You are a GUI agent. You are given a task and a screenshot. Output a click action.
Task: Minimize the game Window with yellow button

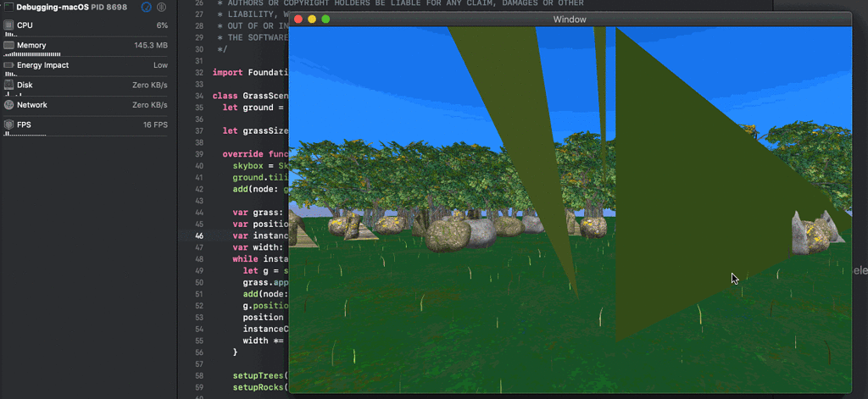point(312,19)
